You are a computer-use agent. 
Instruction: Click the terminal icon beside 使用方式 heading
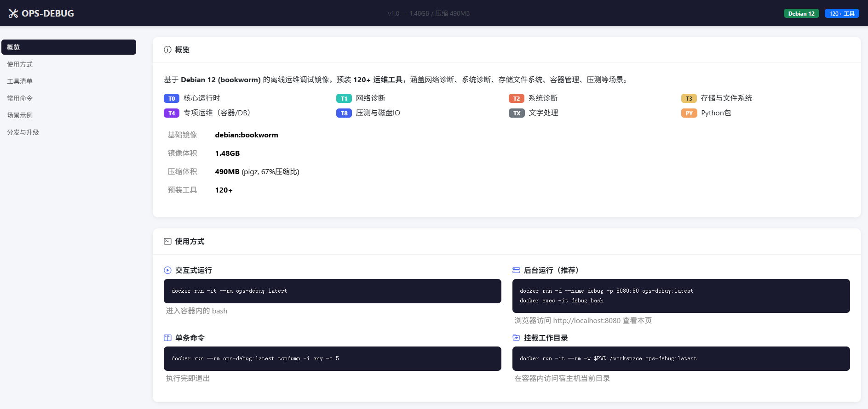click(x=167, y=241)
